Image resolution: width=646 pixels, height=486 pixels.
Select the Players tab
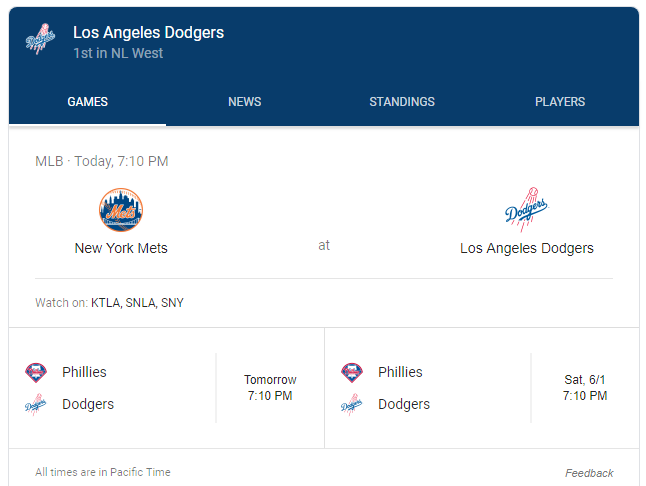click(560, 102)
